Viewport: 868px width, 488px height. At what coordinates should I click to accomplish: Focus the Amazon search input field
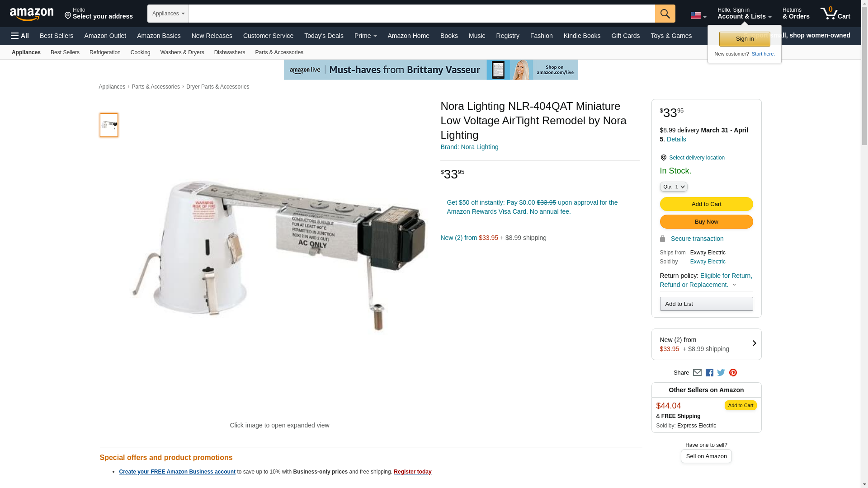pos(422,14)
